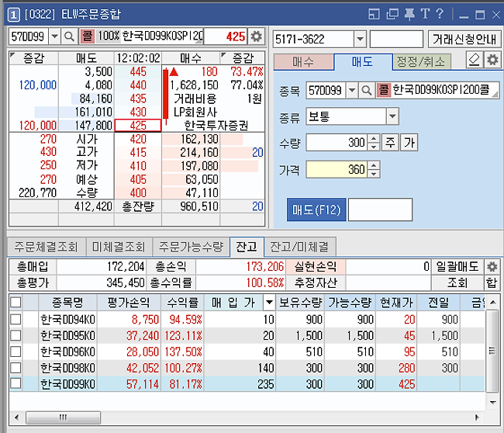504x433 pixels.
Task: Select ask price 430 in order book
Action: click(x=138, y=112)
